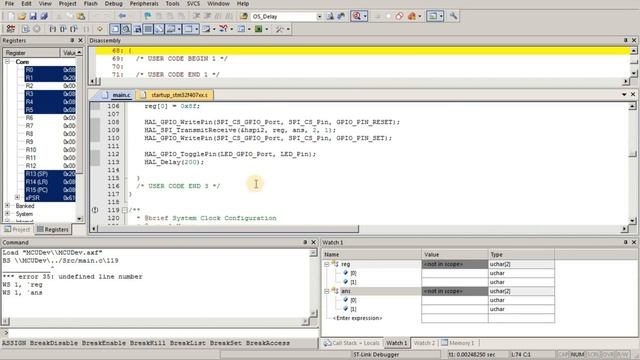The height and width of the screenshot is (360, 640).
Task: Click the Show Next Statement arrow icon
Action: (100, 29)
